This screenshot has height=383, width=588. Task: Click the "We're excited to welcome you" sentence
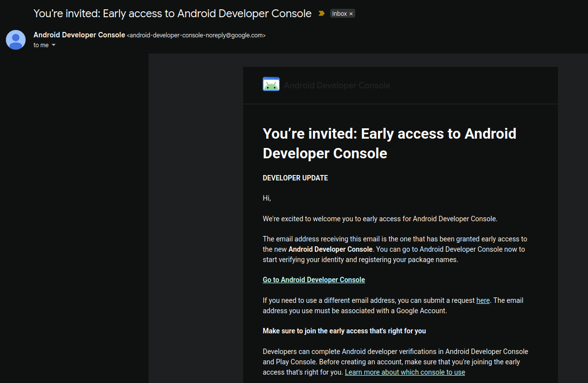pyautogui.click(x=380, y=219)
